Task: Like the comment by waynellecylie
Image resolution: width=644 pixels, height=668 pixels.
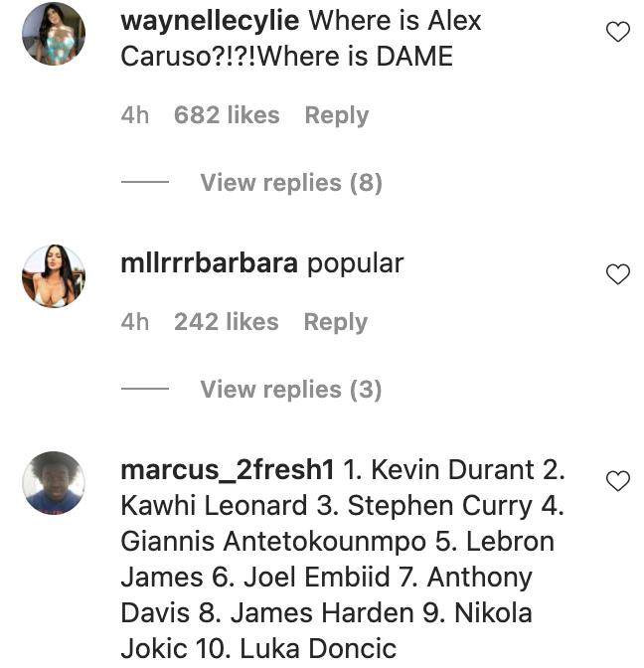Action: [x=618, y=33]
